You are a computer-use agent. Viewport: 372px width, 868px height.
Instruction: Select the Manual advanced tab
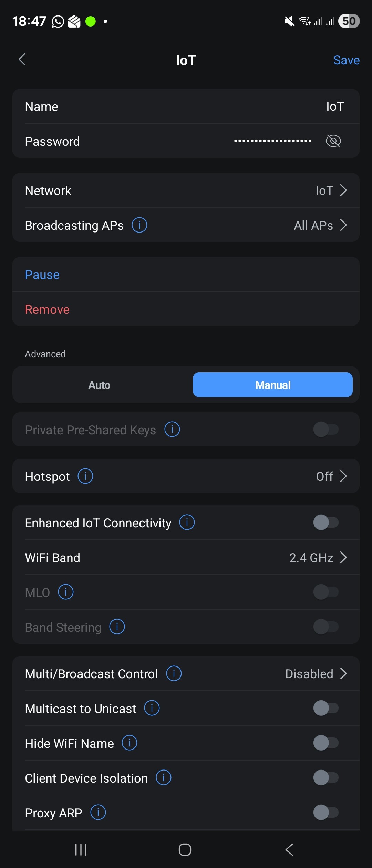point(272,385)
